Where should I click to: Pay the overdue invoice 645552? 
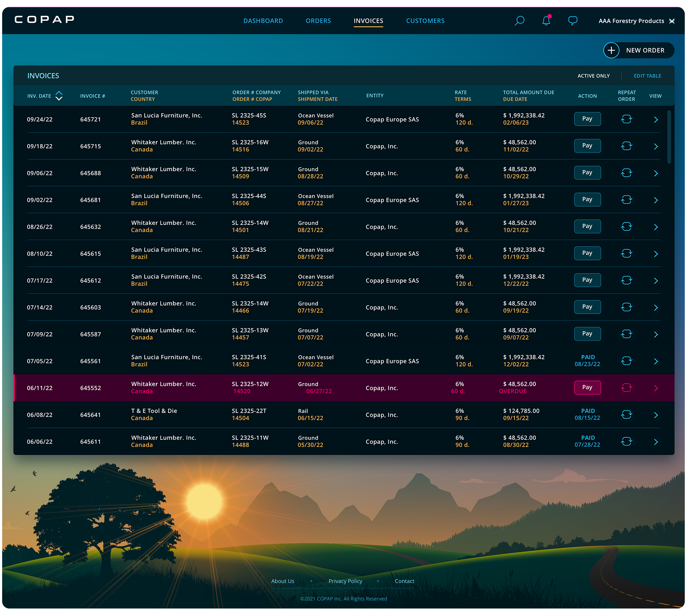tap(587, 388)
